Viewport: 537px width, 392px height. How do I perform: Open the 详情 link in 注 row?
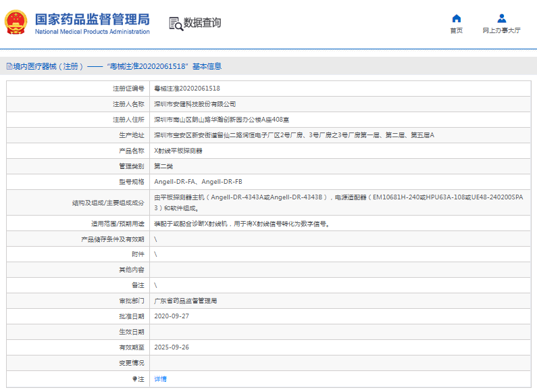tap(160, 379)
